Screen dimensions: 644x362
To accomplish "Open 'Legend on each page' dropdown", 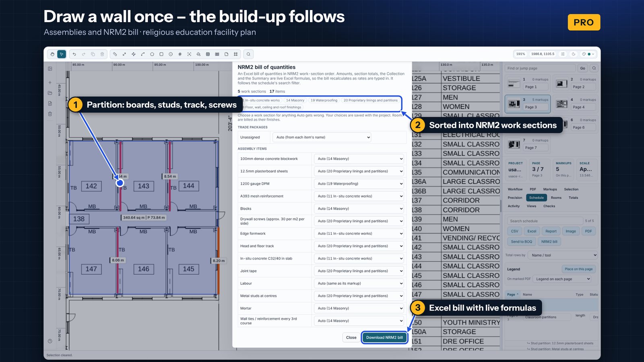I will [x=562, y=279].
